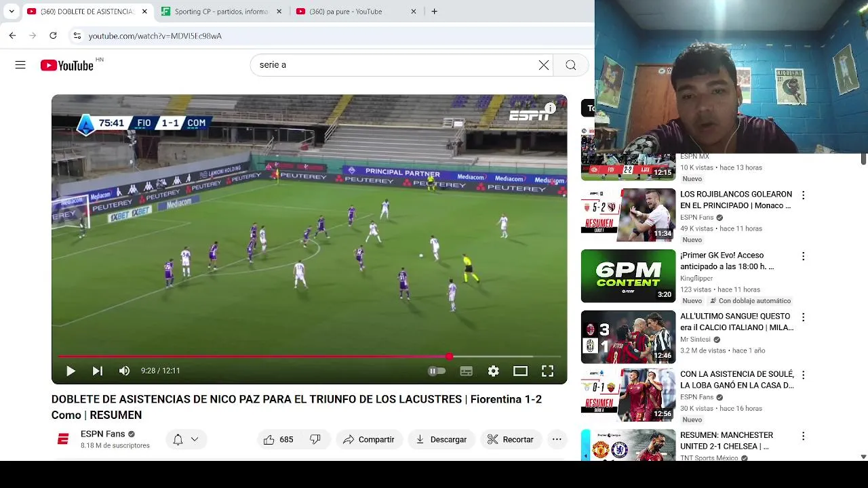Skip to the next video
868x488 pixels.
pos(98,371)
